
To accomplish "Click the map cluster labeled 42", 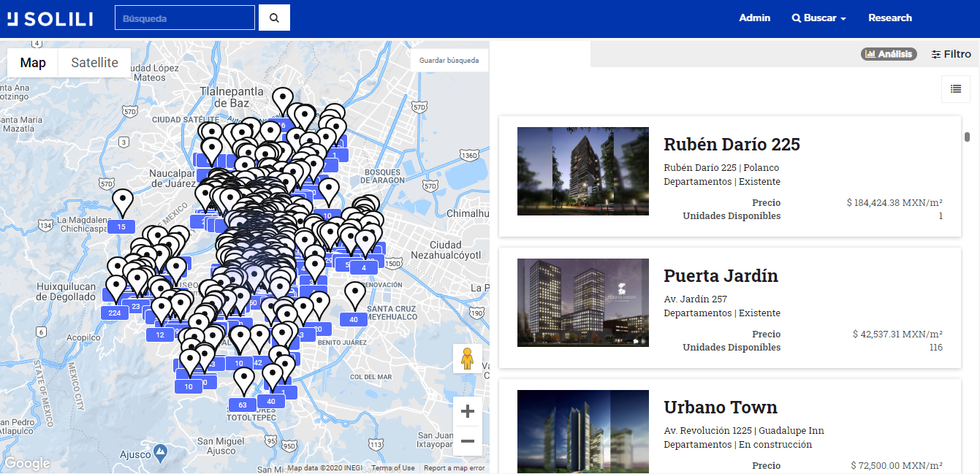I will coord(258,363).
